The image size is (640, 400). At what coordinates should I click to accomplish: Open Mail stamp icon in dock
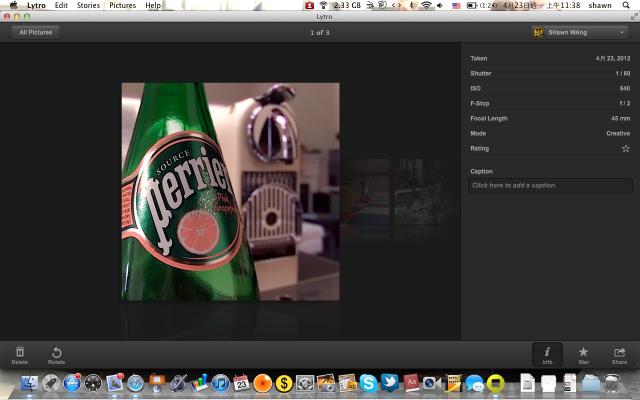point(114,383)
